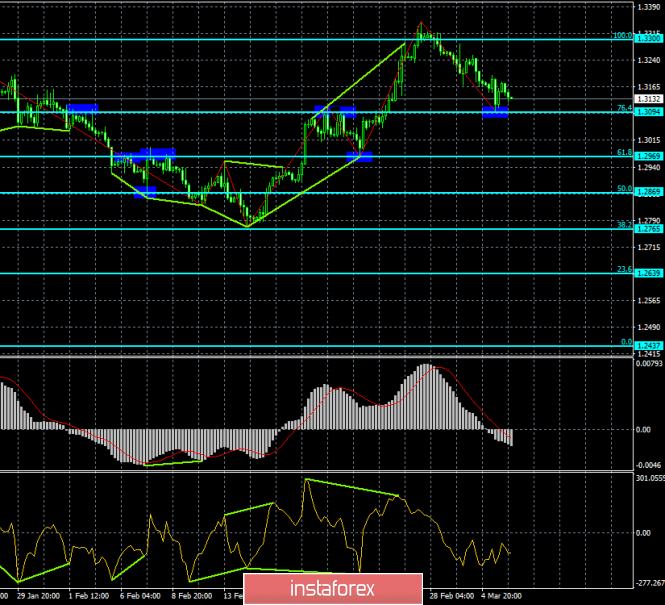
Task: Click the 1.3390 value on the price scale
Action: pos(649,7)
